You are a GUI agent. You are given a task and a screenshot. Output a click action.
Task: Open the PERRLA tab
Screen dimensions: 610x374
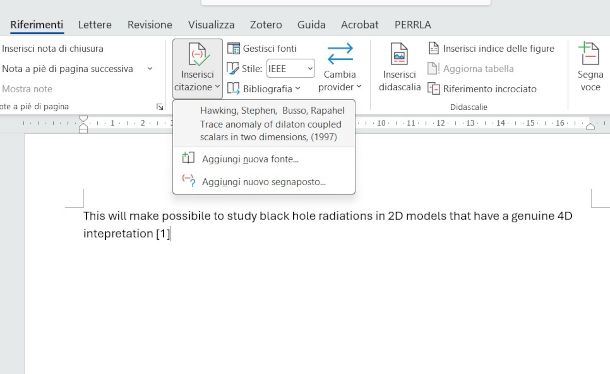[x=413, y=25]
